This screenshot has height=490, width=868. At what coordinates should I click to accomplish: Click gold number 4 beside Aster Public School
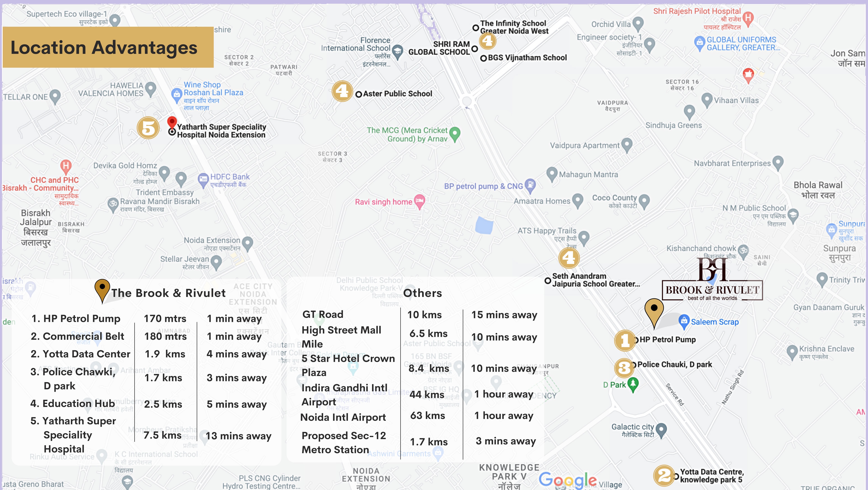click(342, 91)
